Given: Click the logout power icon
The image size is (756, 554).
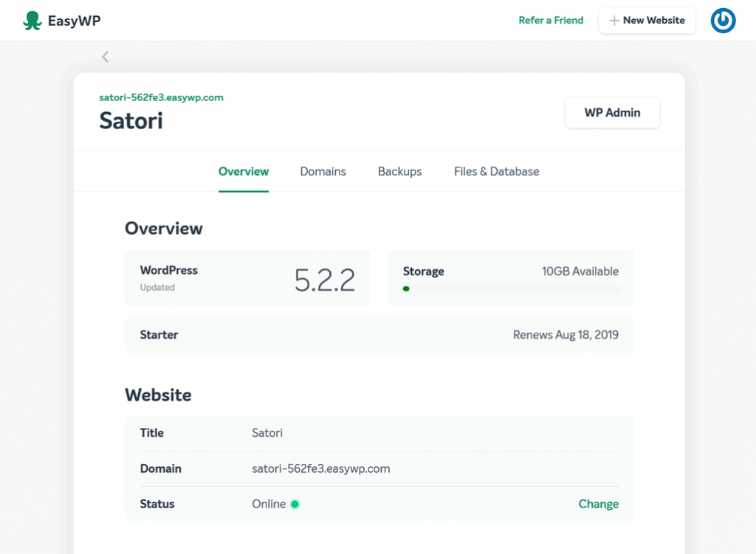Looking at the screenshot, I should pos(723,21).
